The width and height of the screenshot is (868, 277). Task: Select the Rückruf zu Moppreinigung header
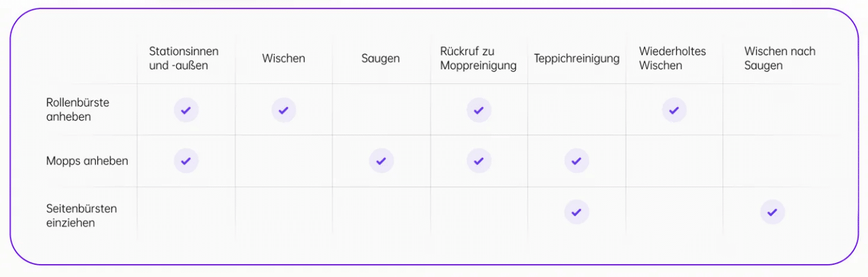478,59
